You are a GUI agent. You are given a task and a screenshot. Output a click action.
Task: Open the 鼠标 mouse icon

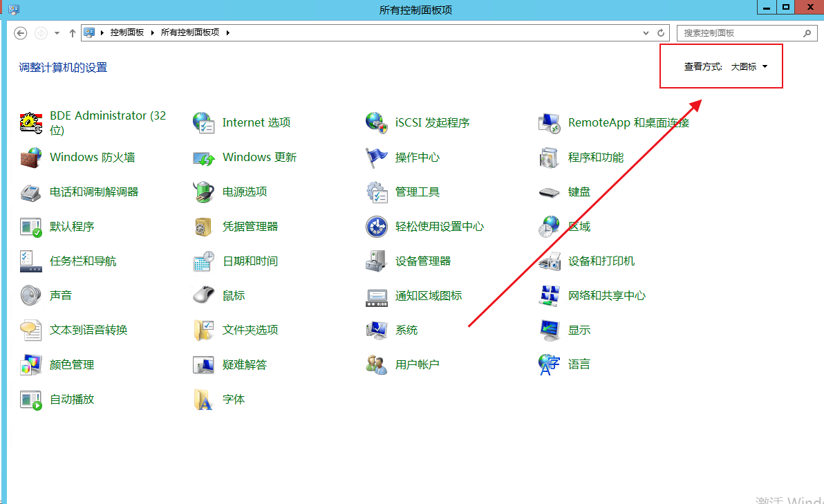(x=203, y=295)
